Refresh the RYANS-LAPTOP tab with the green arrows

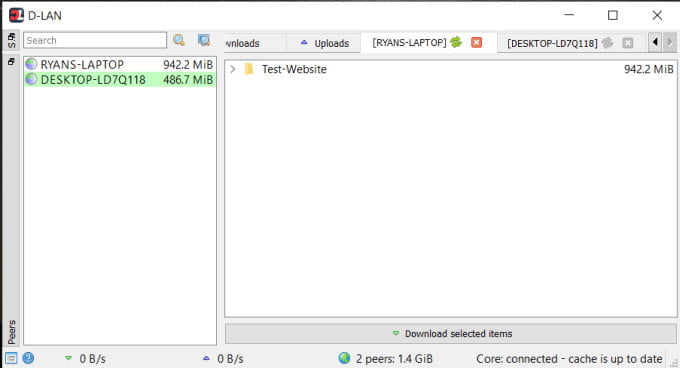pyautogui.click(x=456, y=42)
